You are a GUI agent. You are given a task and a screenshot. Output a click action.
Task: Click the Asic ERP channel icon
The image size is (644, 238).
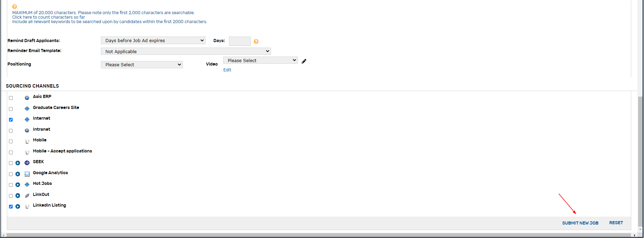pos(27,98)
